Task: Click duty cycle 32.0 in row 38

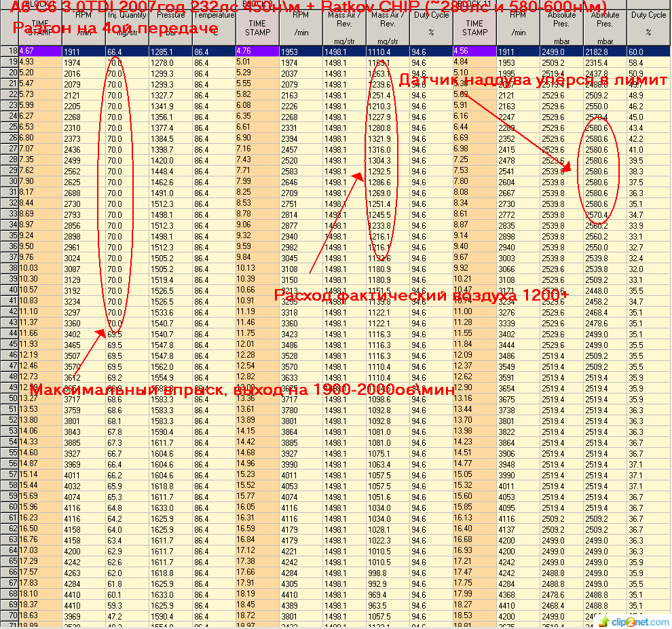Action: (x=648, y=269)
